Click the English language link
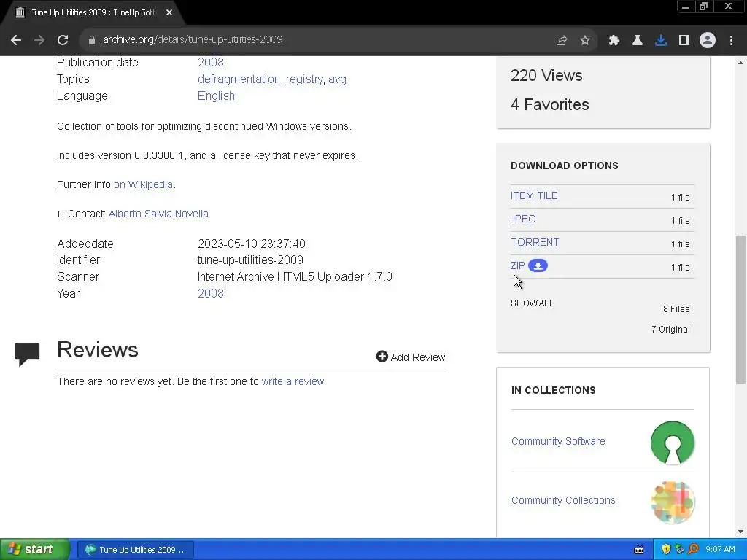 tap(216, 96)
